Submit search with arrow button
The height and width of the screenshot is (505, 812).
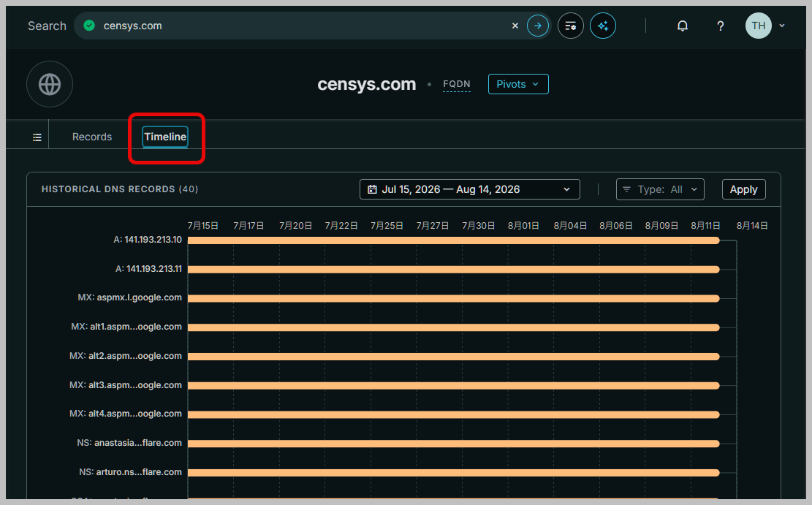coord(537,26)
